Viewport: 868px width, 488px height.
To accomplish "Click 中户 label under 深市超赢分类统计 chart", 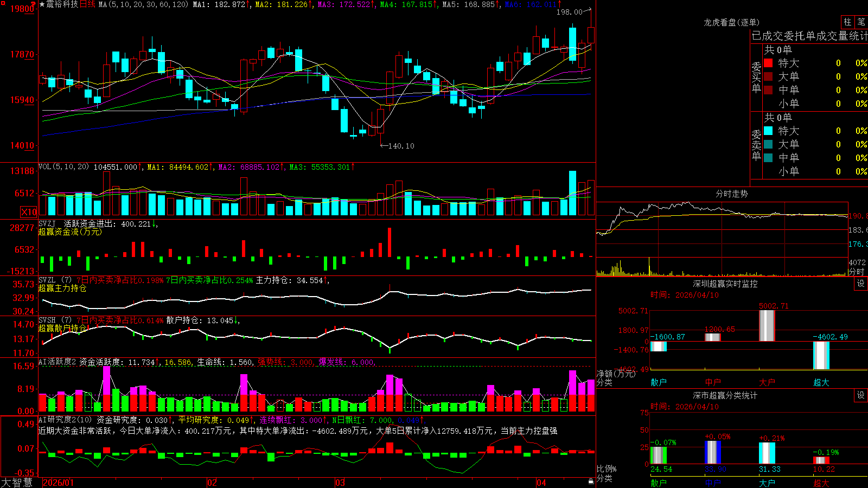I will (713, 483).
